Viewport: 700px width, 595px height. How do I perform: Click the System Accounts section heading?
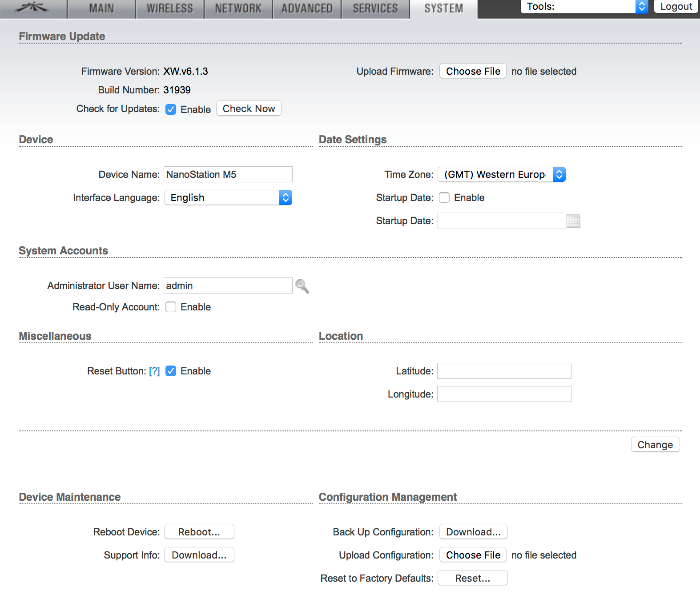(64, 251)
